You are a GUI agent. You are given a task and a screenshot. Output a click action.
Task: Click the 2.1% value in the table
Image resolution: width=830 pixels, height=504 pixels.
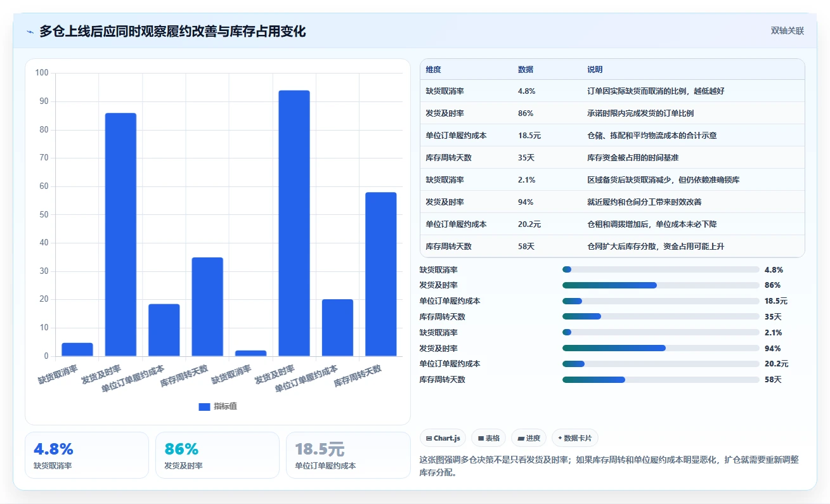(x=527, y=180)
